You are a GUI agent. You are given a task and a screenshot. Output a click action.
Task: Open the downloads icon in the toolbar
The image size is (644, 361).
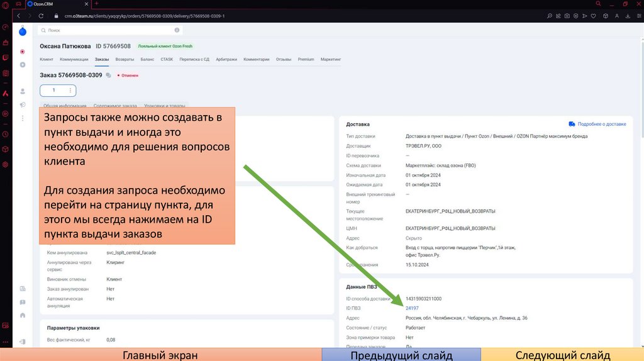pyautogui.click(x=628, y=16)
